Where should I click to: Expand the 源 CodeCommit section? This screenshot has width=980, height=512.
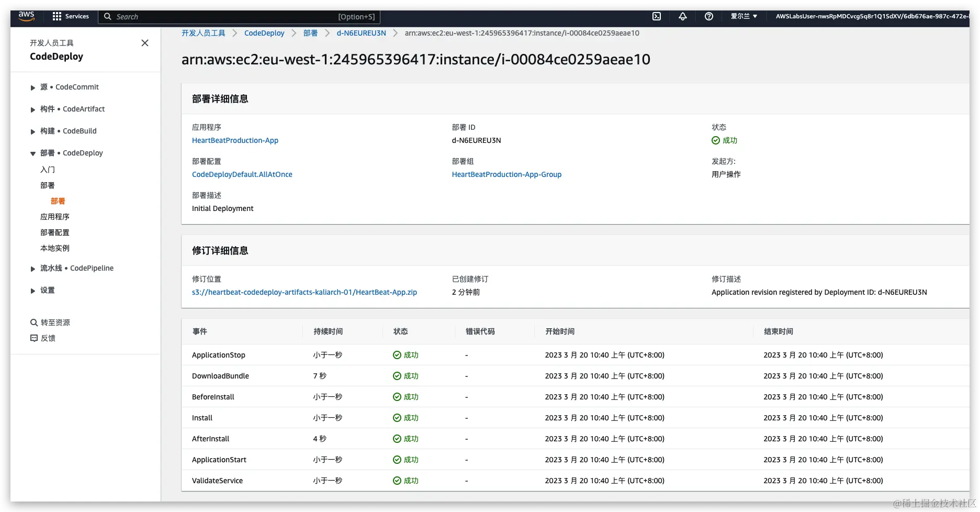click(33, 87)
